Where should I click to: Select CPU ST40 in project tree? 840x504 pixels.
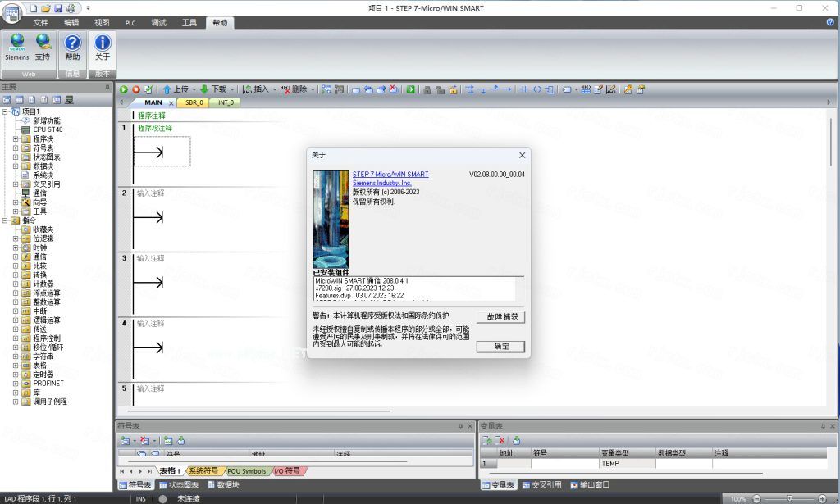coord(47,129)
